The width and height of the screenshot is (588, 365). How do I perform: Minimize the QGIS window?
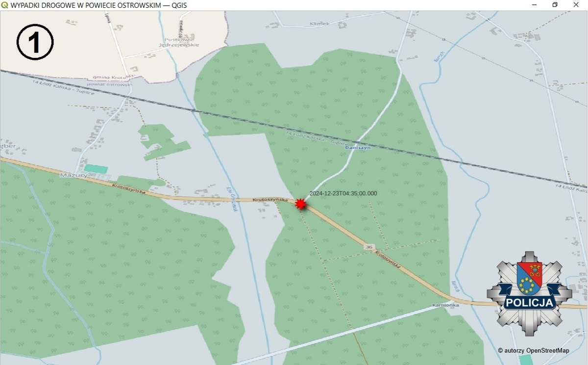[x=533, y=5]
